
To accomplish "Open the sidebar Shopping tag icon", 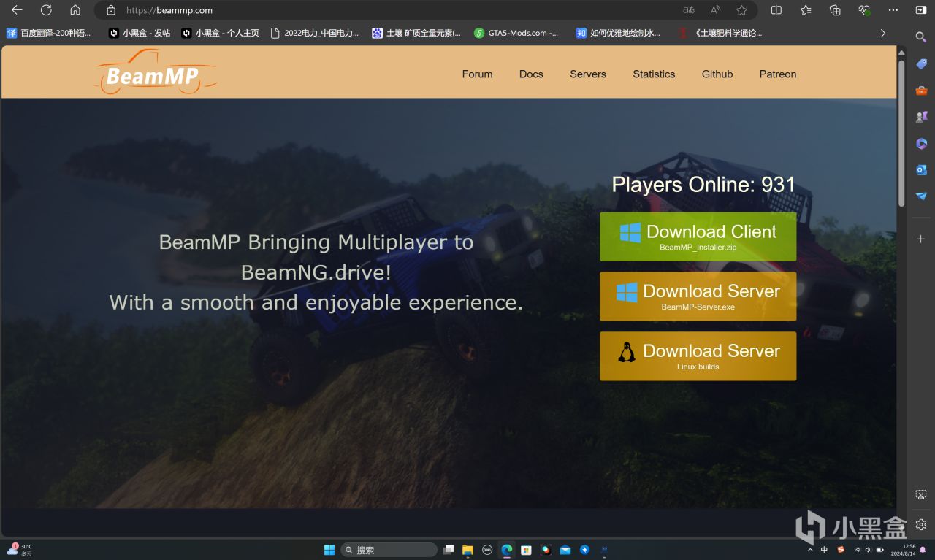I will click(921, 64).
